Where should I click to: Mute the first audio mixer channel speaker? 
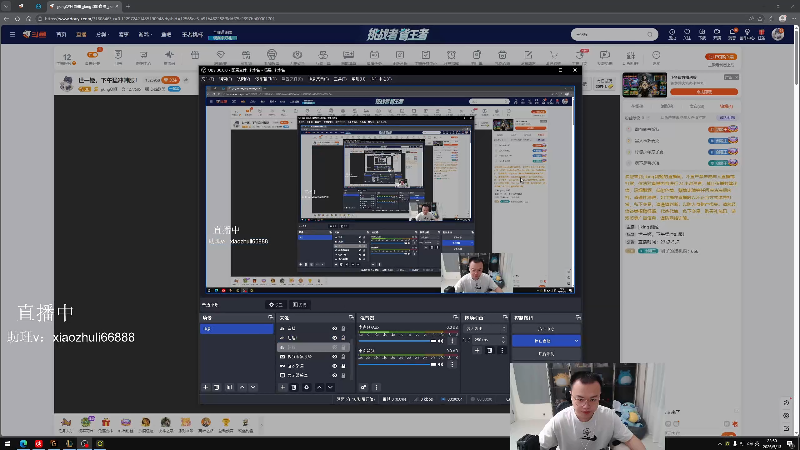441,341
